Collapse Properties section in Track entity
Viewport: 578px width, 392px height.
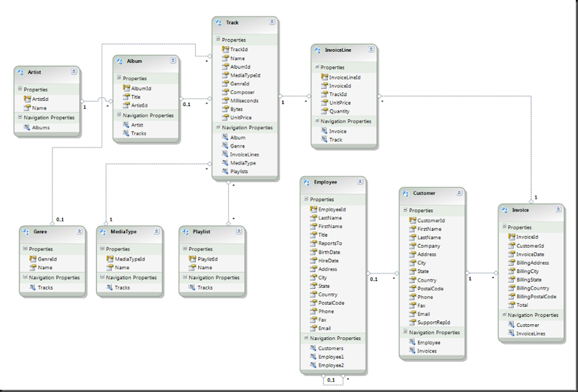point(218,39)
